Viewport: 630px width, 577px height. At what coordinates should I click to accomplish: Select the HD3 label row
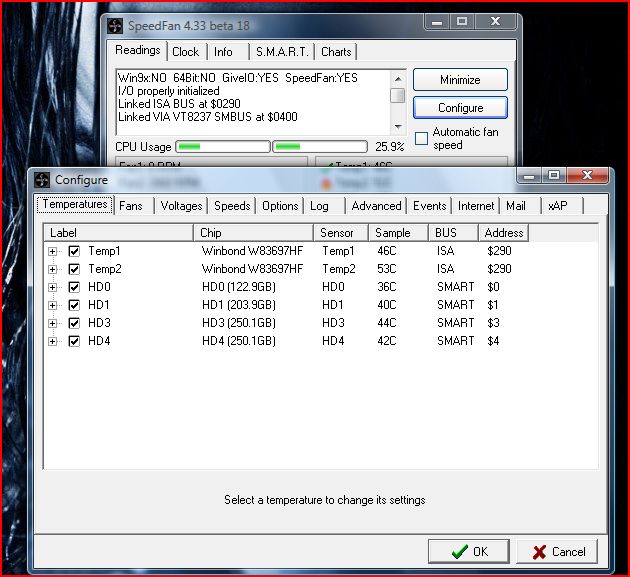99,323
